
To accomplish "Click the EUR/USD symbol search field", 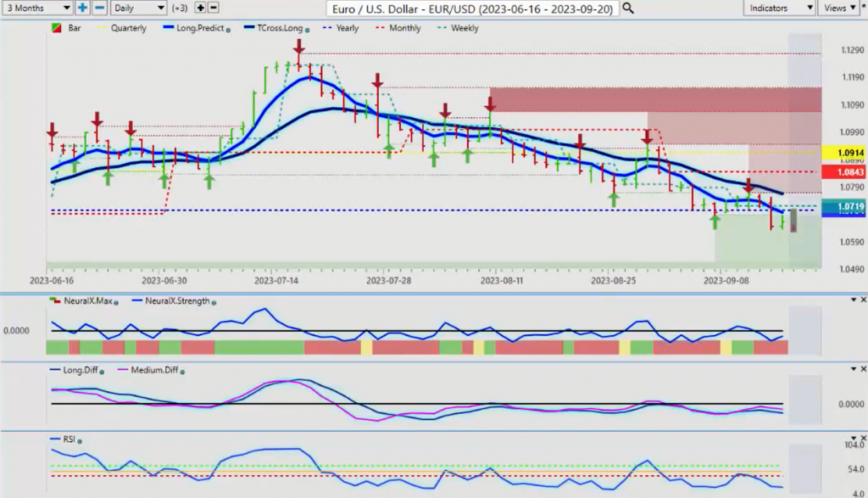I will (x=472, y=8).
